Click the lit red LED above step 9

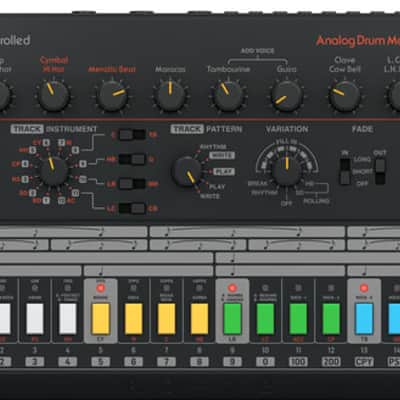232,288
